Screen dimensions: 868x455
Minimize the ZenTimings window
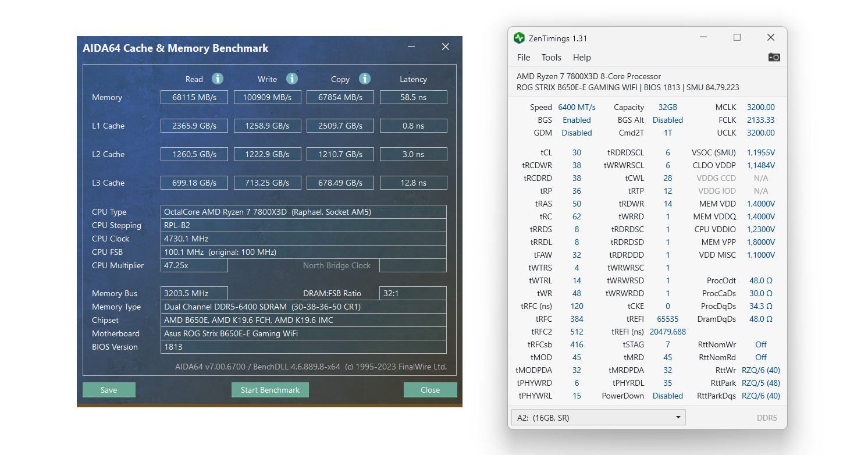pos(703,37)
